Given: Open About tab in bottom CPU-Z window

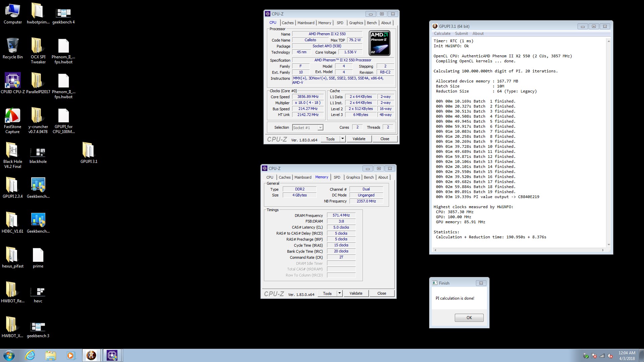Looking at the screenshot, I should coord(383,177).
